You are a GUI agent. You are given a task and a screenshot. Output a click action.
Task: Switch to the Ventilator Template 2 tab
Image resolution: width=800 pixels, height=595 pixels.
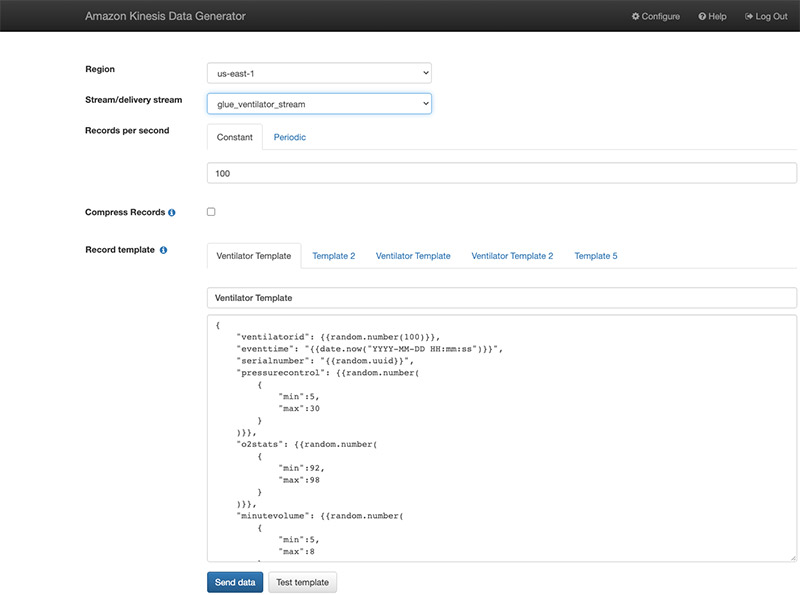click(512, 256)
